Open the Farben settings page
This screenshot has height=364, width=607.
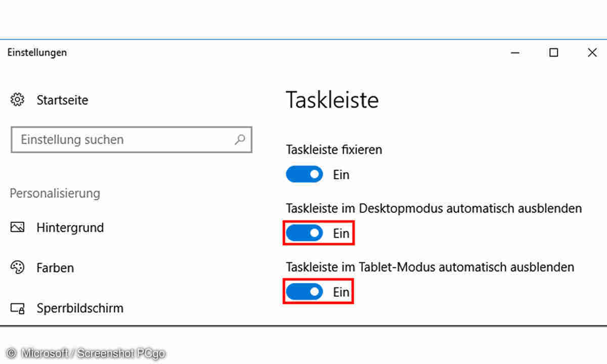(x=55, y=267)
